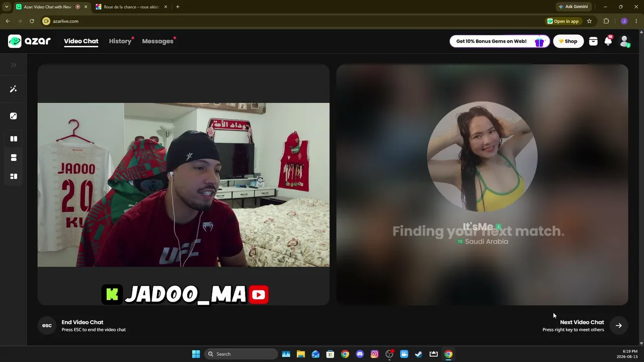This screenshot has width=644, height=362.
Task: Open OBS Studio from the taskbar
Action: click(x=389, y=354)
